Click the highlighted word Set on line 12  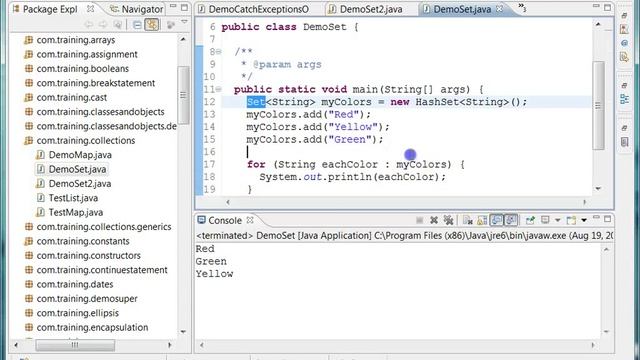256,102
